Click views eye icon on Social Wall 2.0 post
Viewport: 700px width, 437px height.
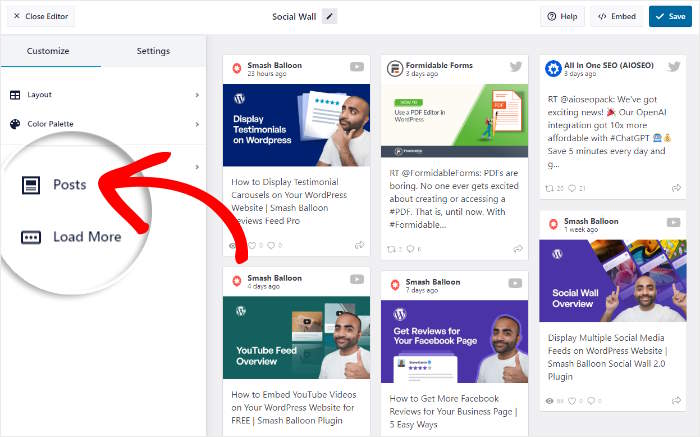click(550, 401)
